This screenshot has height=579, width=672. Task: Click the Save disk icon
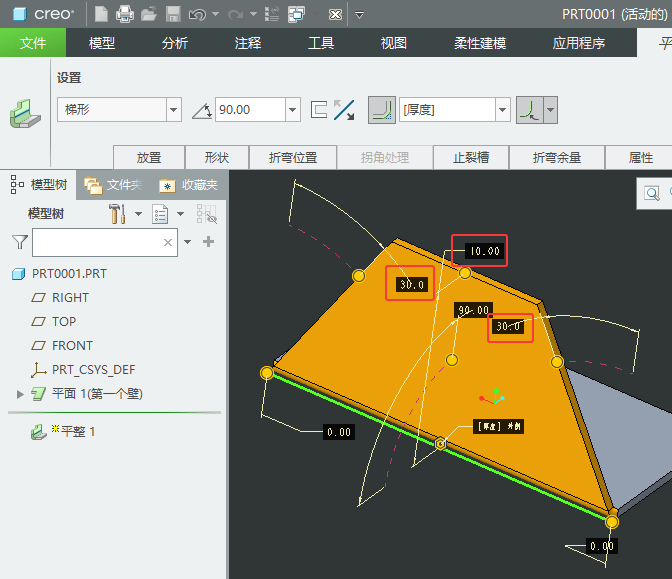173,14
